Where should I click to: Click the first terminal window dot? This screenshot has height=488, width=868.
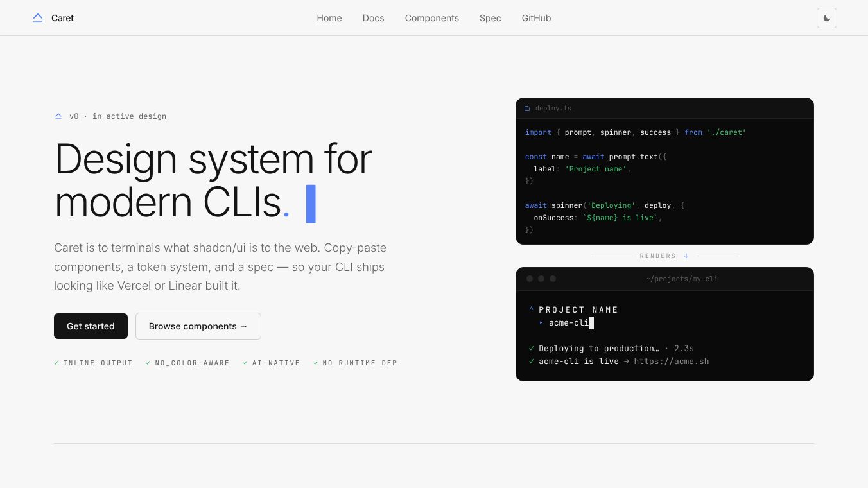(x=530, y=279)
